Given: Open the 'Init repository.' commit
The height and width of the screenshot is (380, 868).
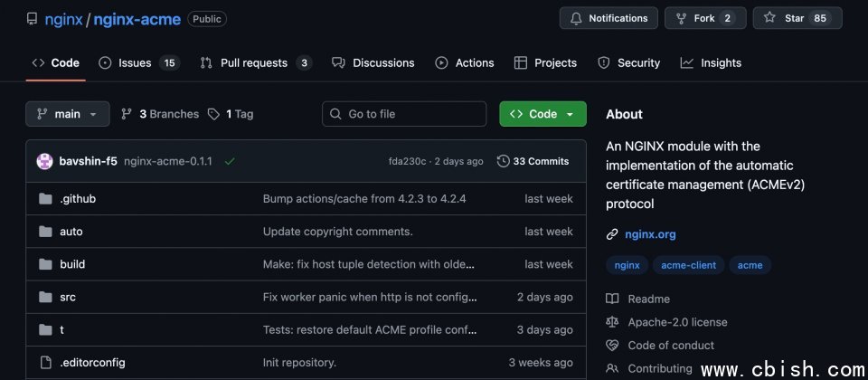Looking at the screenshot, I should click(x=299, y=363).
